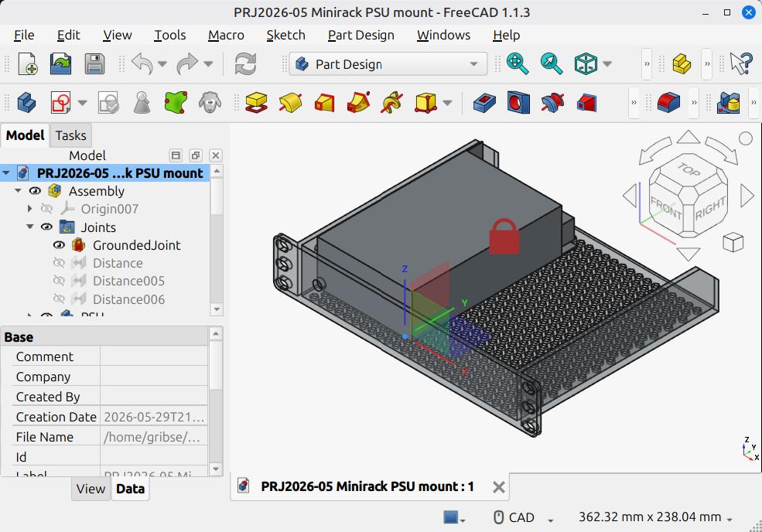Select the Pad tool
This screenshot has height=532, width=762.
tap(256, 103)
